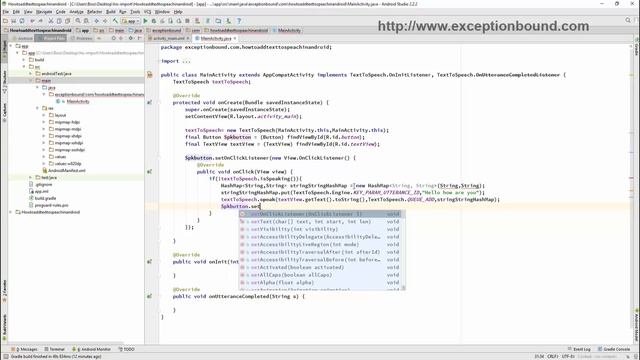
Task: Select setOnClickListener in the completion popup
Action: pos(320,214)
